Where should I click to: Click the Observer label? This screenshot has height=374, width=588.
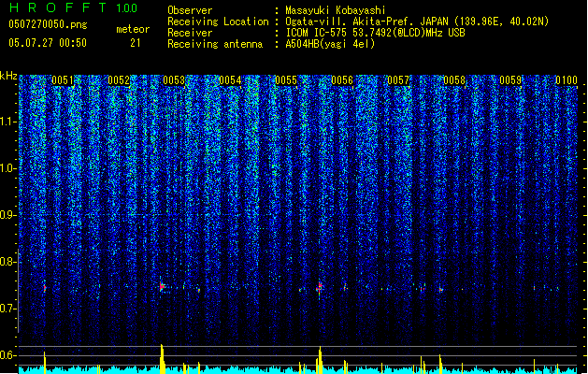pos(190,10)
